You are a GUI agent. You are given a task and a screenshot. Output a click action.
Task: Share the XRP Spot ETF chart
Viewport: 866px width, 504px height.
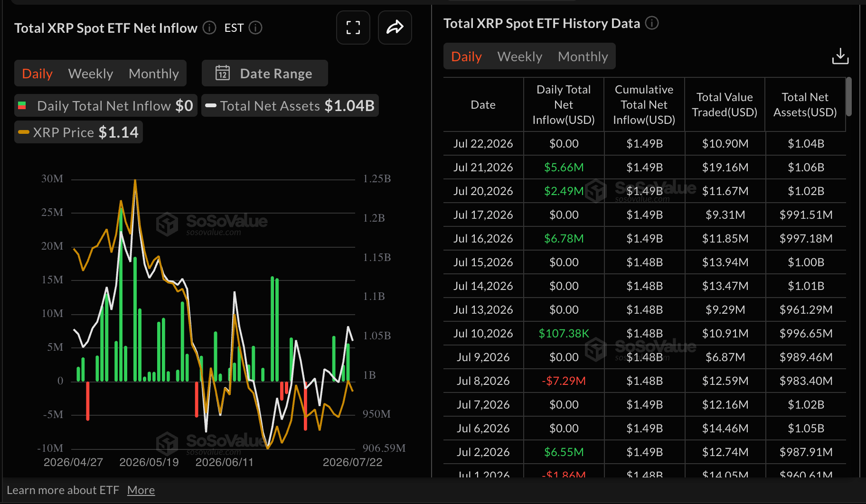point(395,28)
